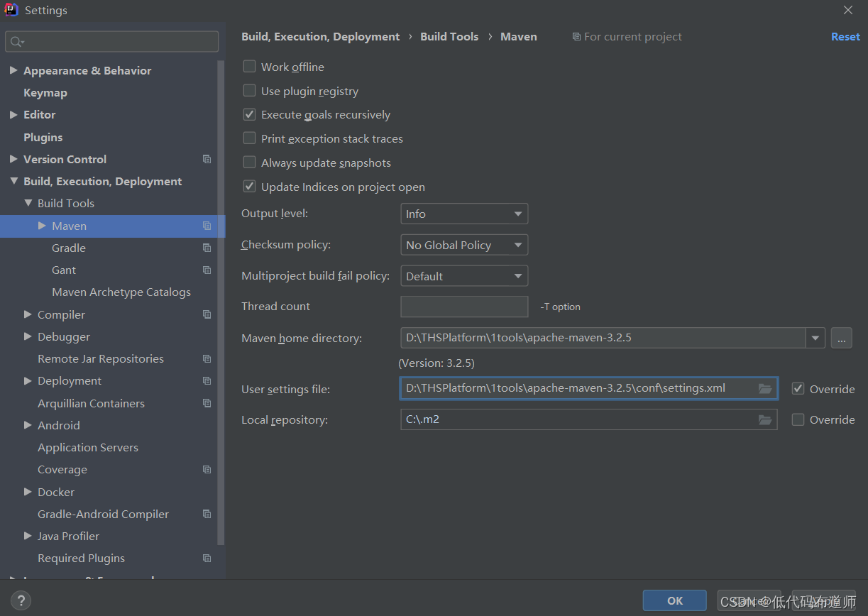
Task: Collapse Build, Execution, Deployment node
Action: pyautogui.click(x=13, y=181)
